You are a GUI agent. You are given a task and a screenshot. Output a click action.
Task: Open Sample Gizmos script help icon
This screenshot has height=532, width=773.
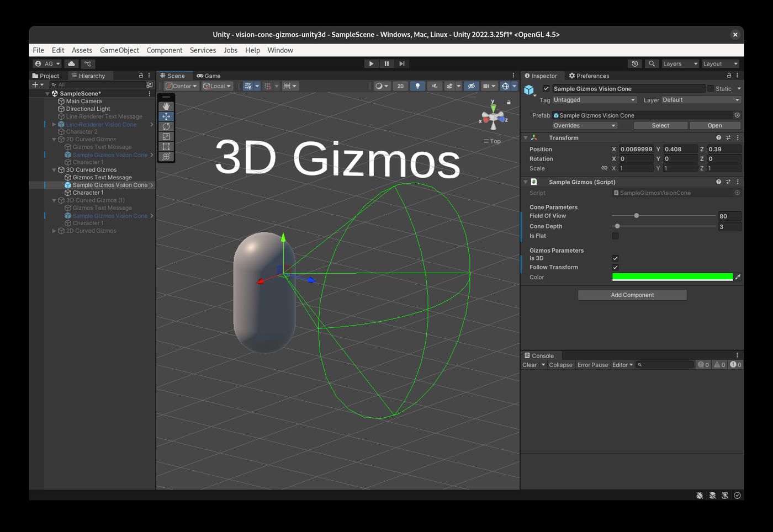[718, 182]
